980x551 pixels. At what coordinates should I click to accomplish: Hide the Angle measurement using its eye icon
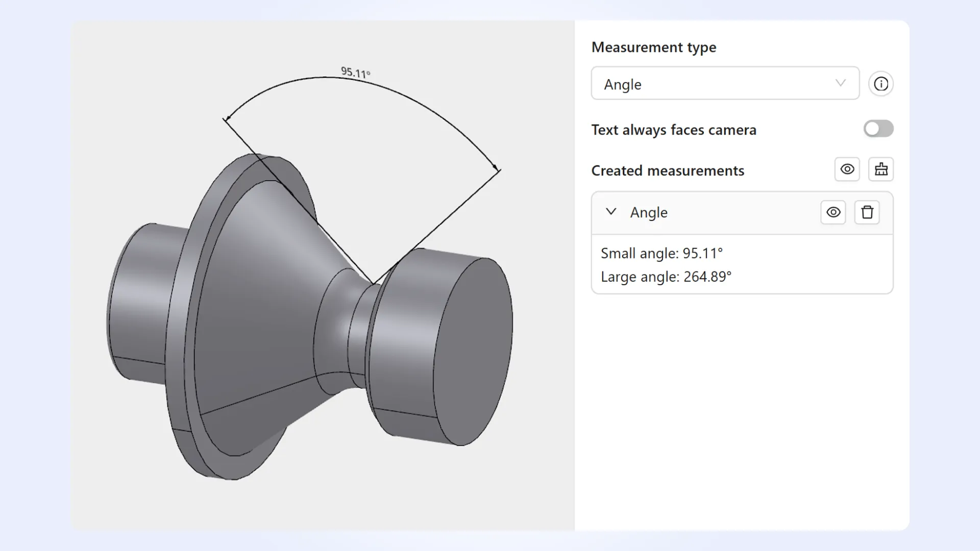834,212
